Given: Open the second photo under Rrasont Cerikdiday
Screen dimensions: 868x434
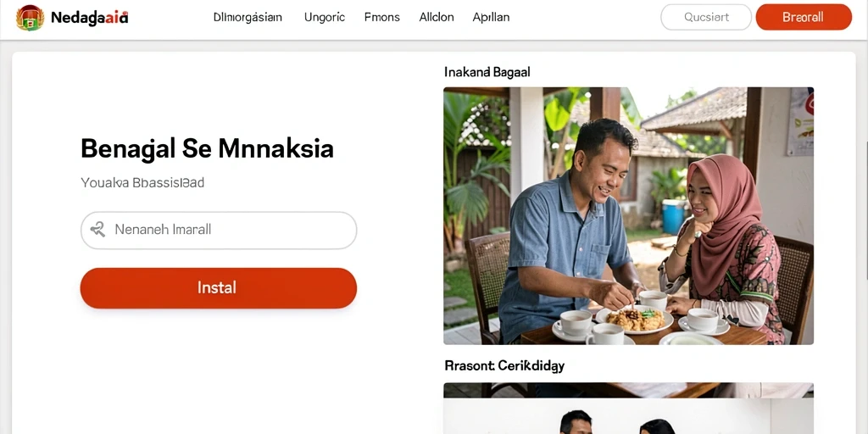Looking at the screenshot, I should pyautogui.click(x=628, y=408).
